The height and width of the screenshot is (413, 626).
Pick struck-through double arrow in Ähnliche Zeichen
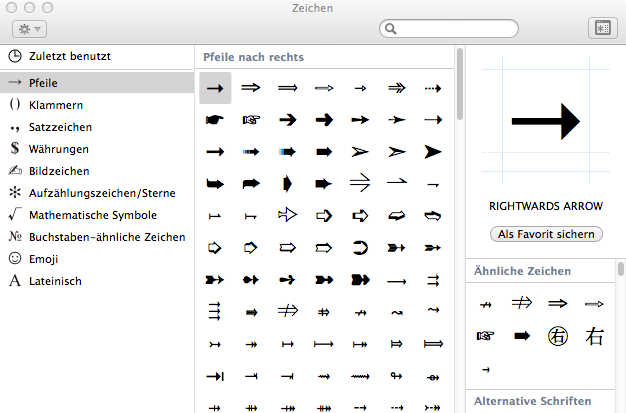[x=522, y=303]
